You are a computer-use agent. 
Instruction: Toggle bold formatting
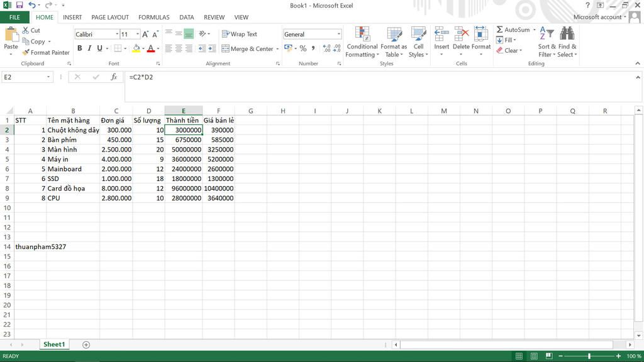[80, 48]
